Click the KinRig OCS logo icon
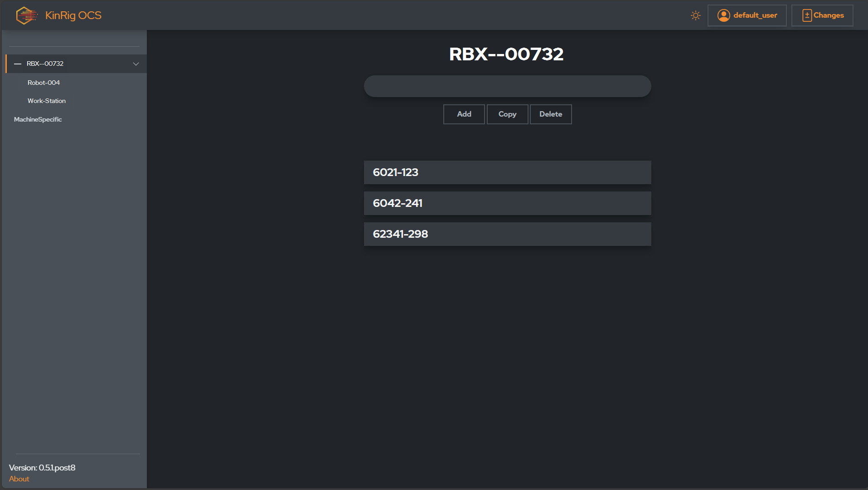 click(26, 15)
